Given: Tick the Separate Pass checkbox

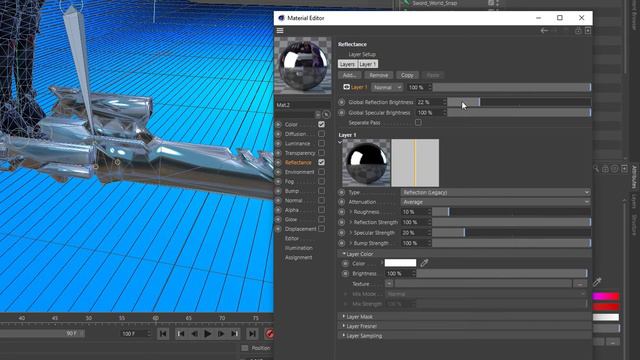Looking at the screenshot, I should point(418,122).
